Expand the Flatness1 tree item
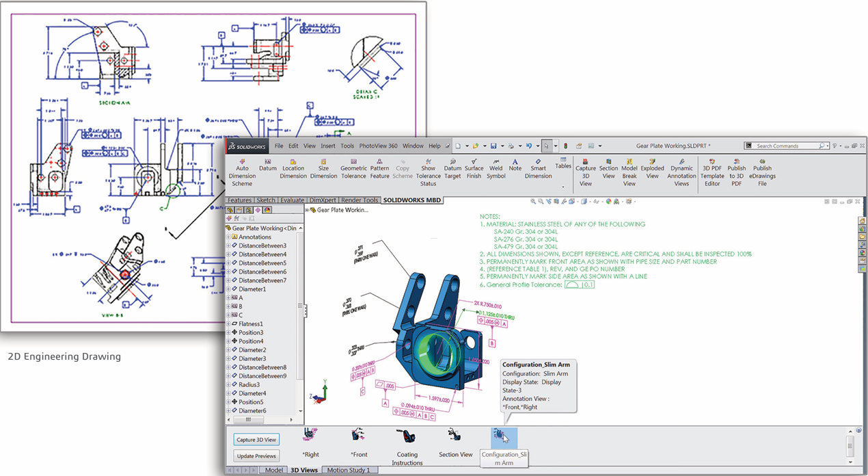 pyautogui.click(x=228, y=324)
